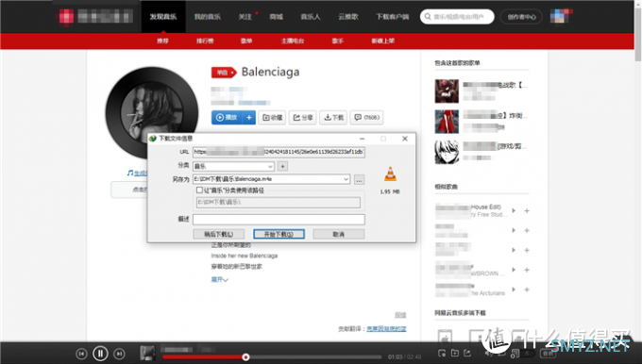Select the 歌单 submenu item
Screen dimensions: 642x364
point(246,41)
